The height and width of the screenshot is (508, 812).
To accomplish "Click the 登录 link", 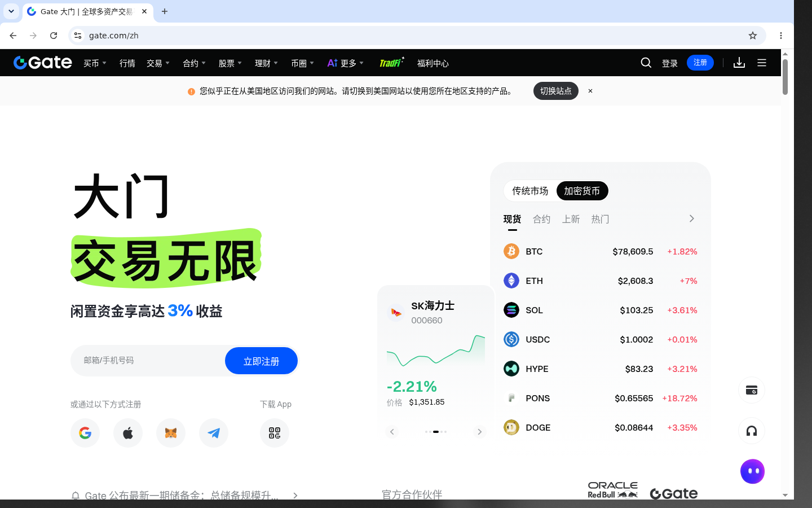I will 670,63.
